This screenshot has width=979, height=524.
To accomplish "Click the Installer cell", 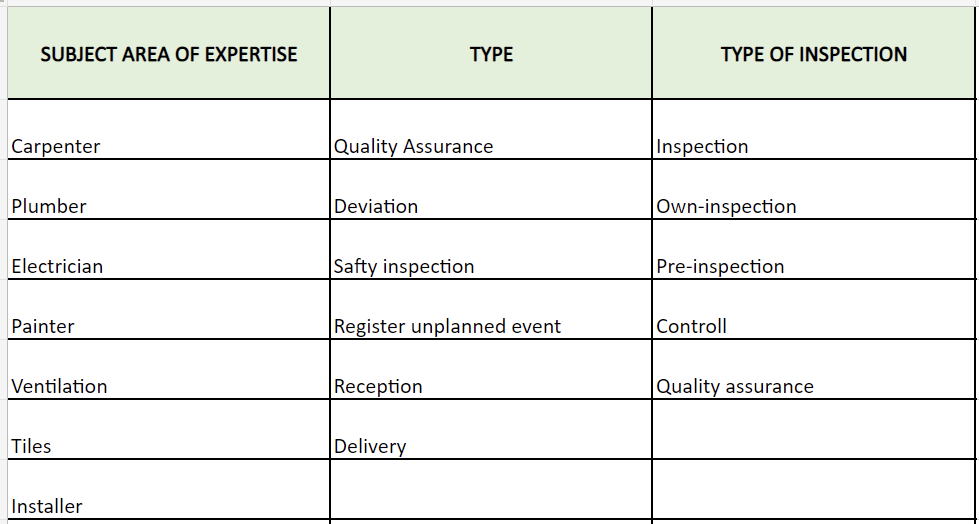I will coord(169,489).
